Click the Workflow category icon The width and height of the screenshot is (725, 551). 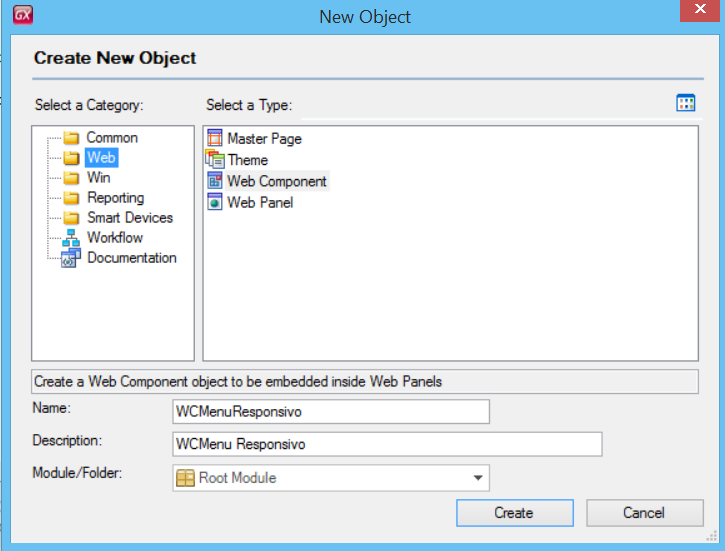[x=71, y=238]
